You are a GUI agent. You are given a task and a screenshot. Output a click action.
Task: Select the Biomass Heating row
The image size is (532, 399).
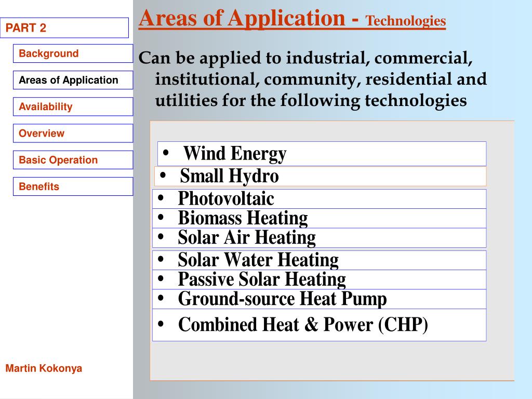pyautogui.click(x=320, y=218)
